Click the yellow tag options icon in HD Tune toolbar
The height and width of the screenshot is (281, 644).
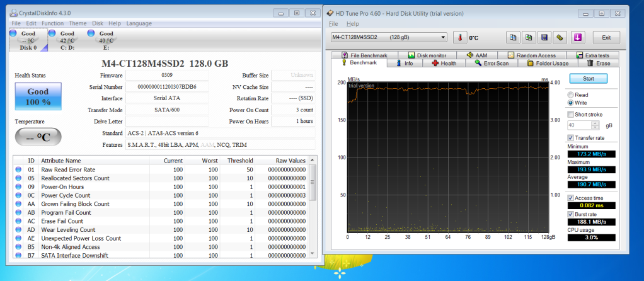click(x=560, y=37)
